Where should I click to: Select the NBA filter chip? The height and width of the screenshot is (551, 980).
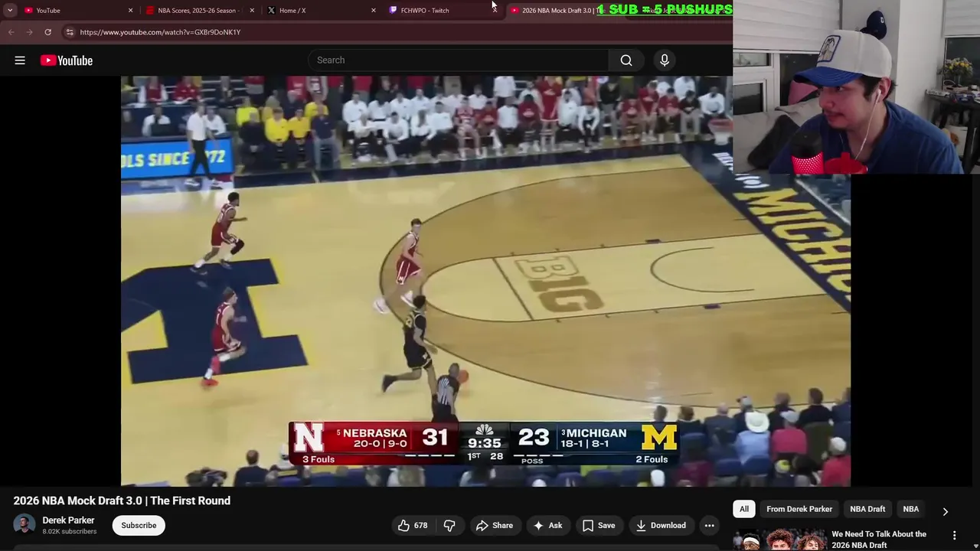[x=911, y=509]
